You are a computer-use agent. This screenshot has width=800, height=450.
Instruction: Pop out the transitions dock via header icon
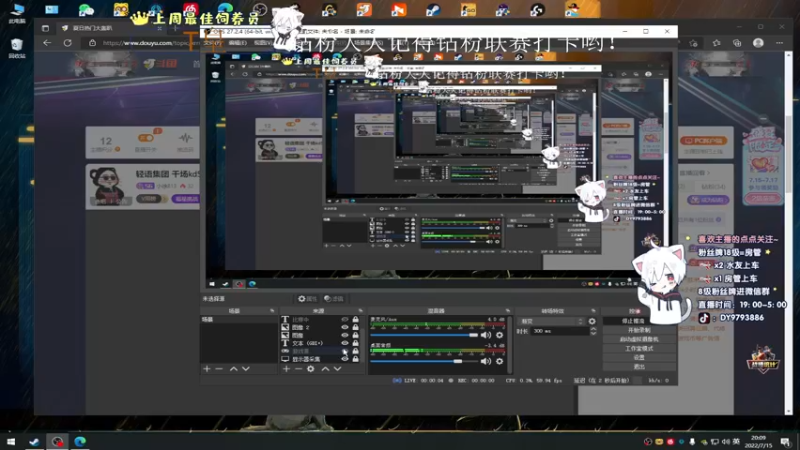click(593, 311)
